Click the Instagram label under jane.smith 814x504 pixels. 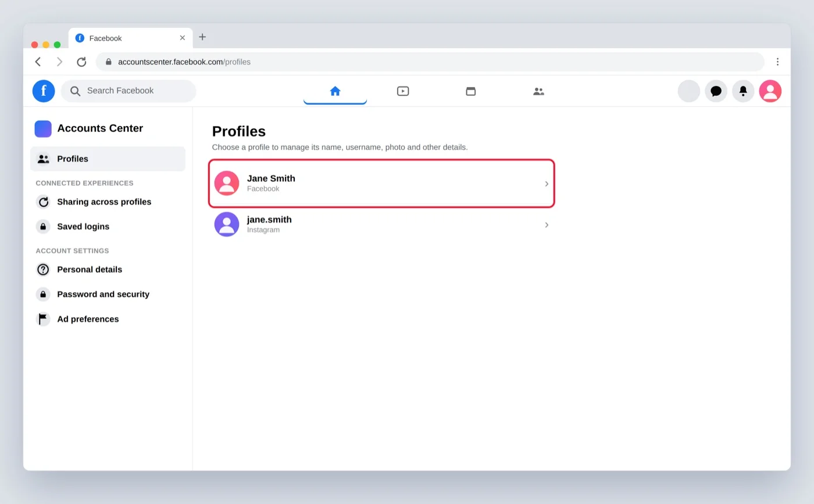(x=263, y=230)
